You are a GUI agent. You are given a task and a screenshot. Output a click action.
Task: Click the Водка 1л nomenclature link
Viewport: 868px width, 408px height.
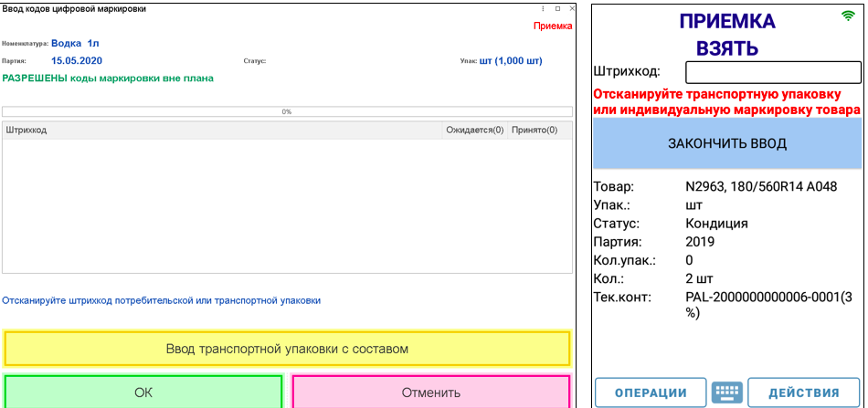(81, 43)
